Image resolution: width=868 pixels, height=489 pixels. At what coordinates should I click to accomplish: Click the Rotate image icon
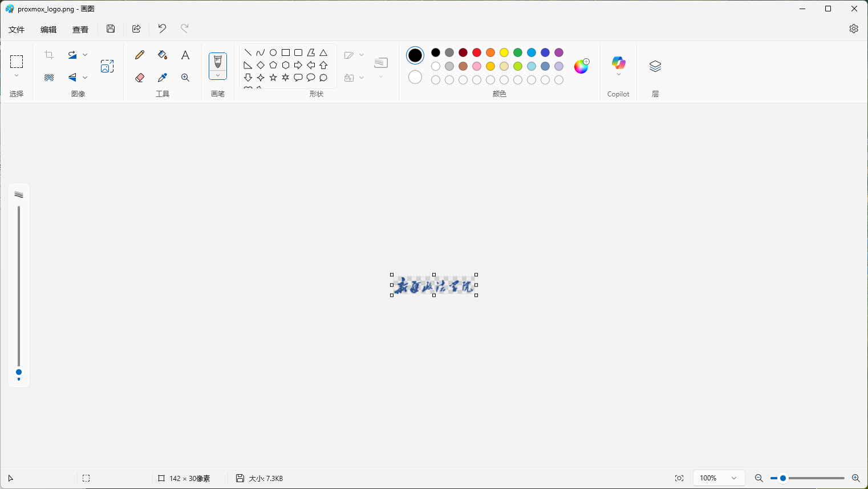coord(72,55)
